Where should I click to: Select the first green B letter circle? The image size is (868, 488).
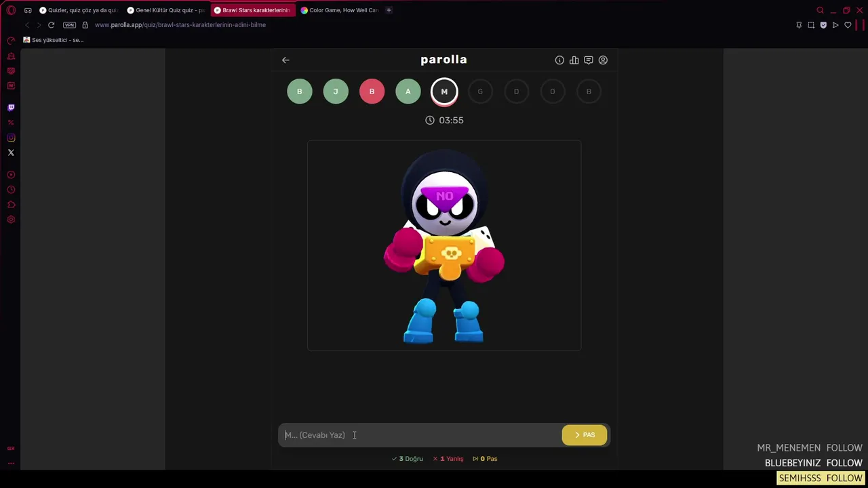point(300,91)
